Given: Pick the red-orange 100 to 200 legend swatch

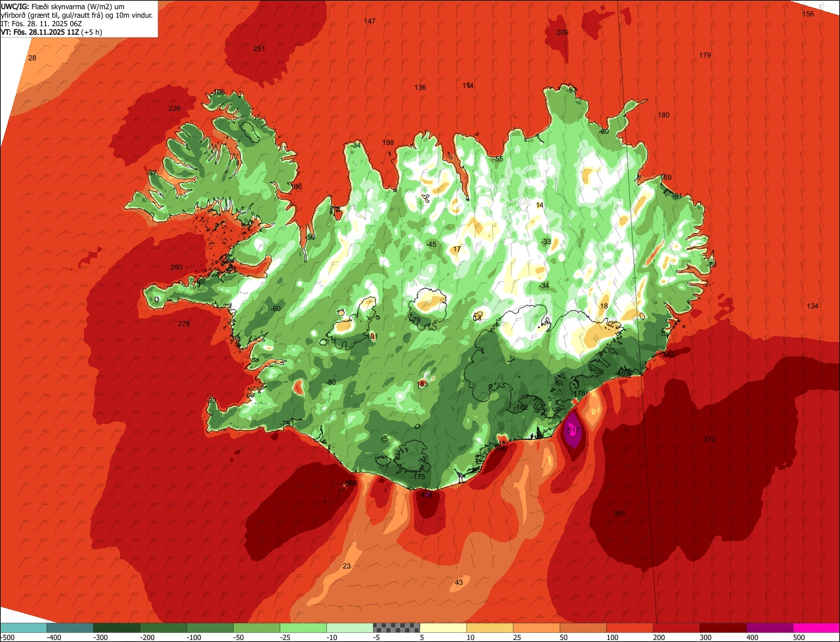Looking at the screenshot, I should (629, 628).
